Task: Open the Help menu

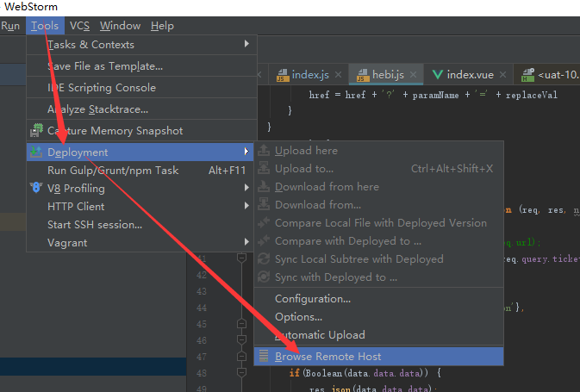Action: [x=162, y=26]
